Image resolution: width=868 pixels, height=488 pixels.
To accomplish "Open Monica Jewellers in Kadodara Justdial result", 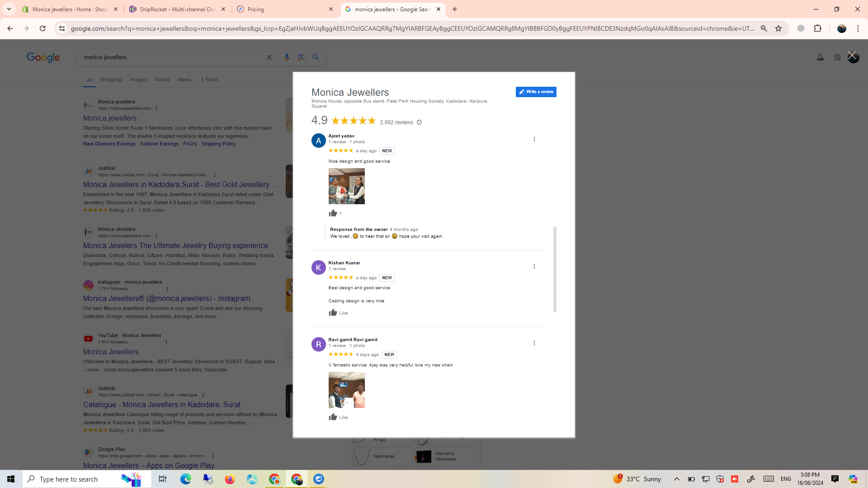I will [x=180, y=185].
